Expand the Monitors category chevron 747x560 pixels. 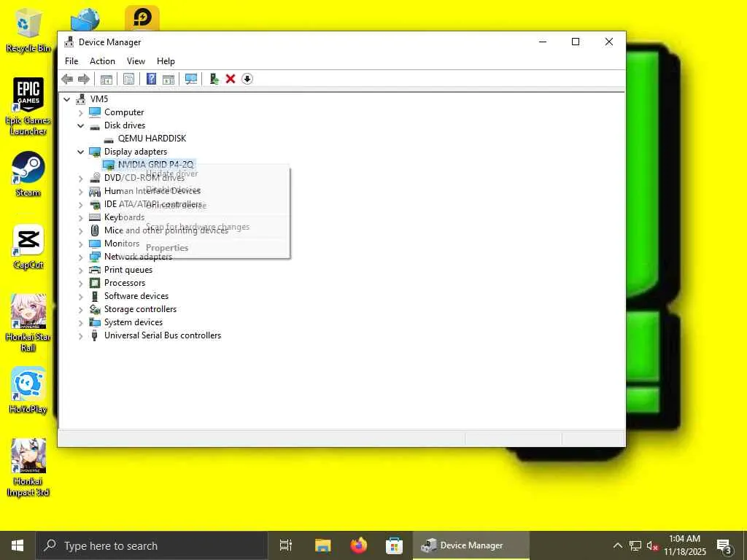(x=80, y=244)
